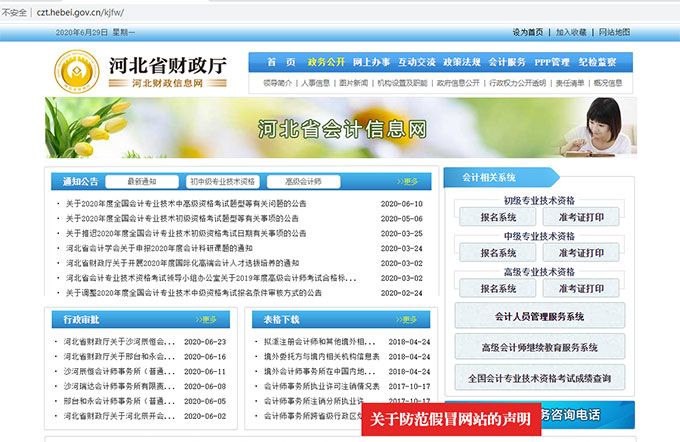Click 报名系统 under 初级专业技术资格
The image size is (680, 442).
click(x=499, y=217)
